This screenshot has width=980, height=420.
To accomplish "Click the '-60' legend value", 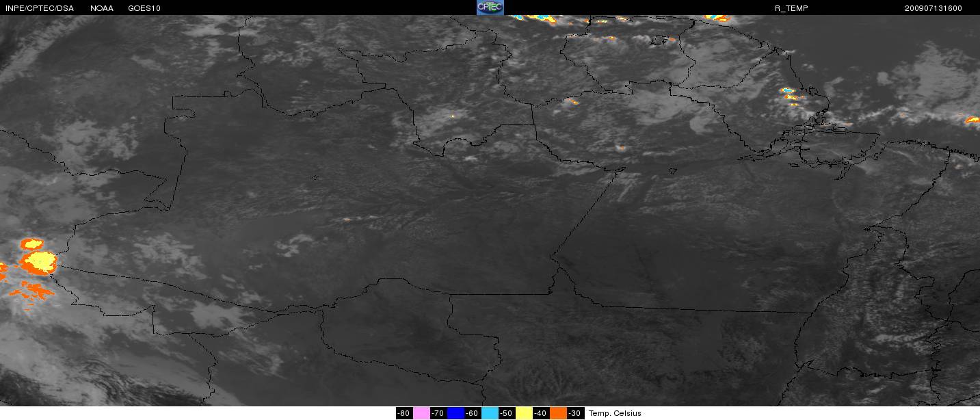I will pyautogui.click(x=473, y=413).
